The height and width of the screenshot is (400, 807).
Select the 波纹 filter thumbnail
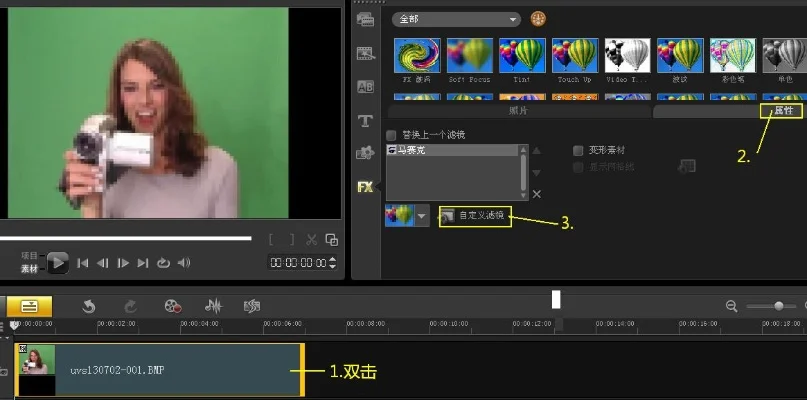coord(680,55)
